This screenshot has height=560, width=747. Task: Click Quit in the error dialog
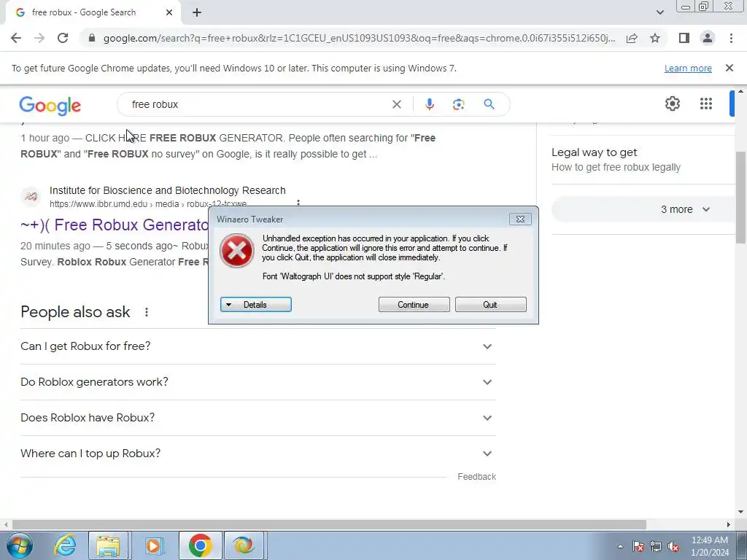click(491, 305)
